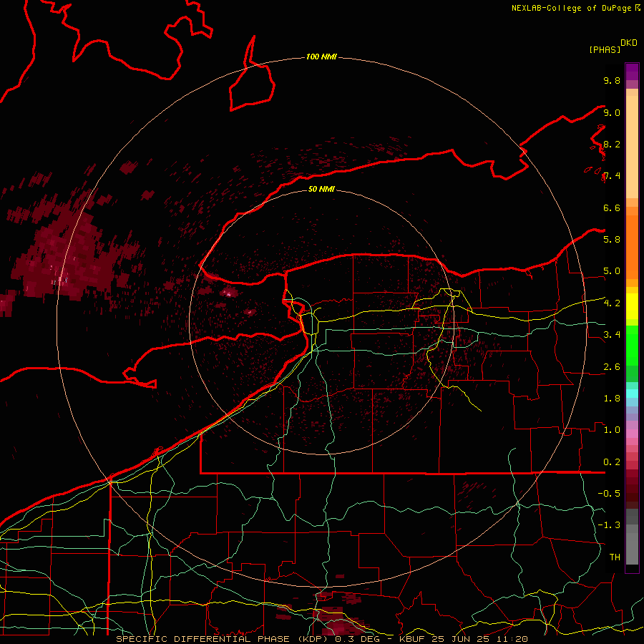Pick the purple band at the scale top
The height and width of the screenshot is (644, 644).
[632, 72]
